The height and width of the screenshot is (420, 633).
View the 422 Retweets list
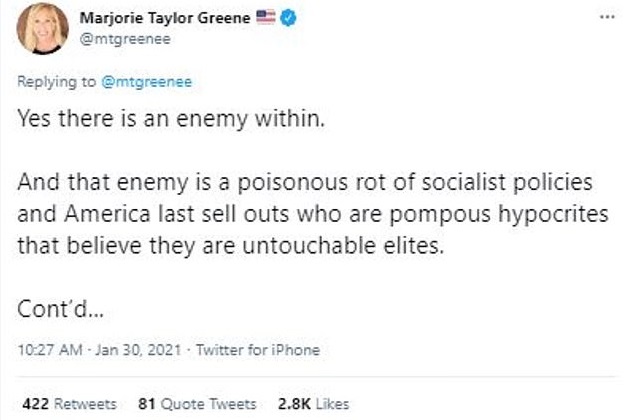(x=68, y=404)
